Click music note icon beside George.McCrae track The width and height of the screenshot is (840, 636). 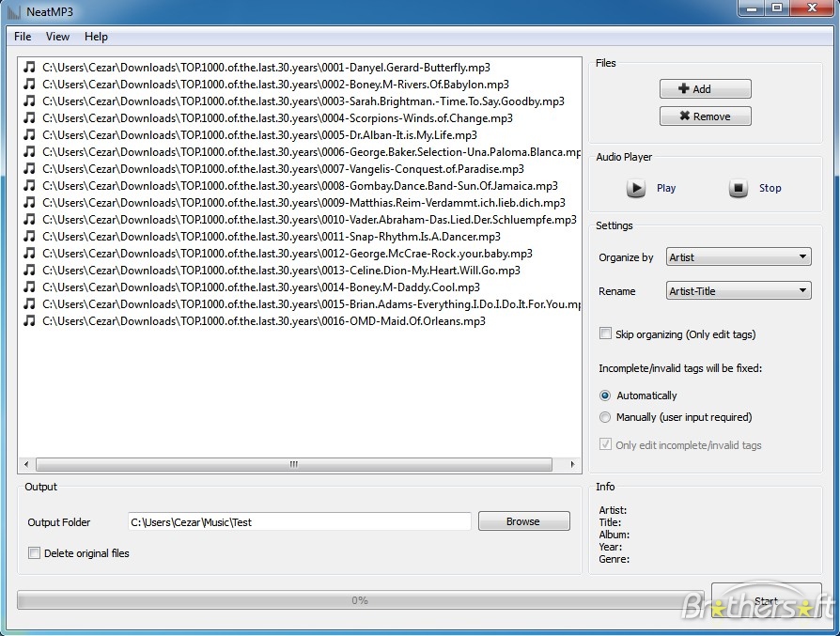[29, 253]
